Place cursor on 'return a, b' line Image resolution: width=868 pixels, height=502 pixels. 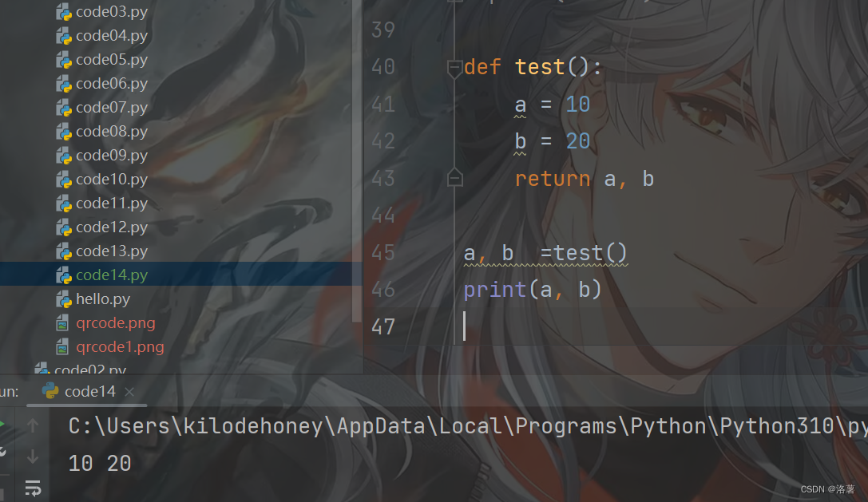(x=584, y=179)
